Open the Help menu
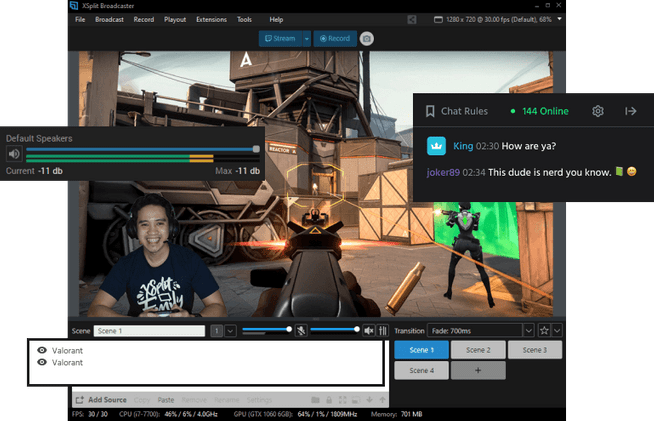654x421 pixels. [x=276, y=20]
